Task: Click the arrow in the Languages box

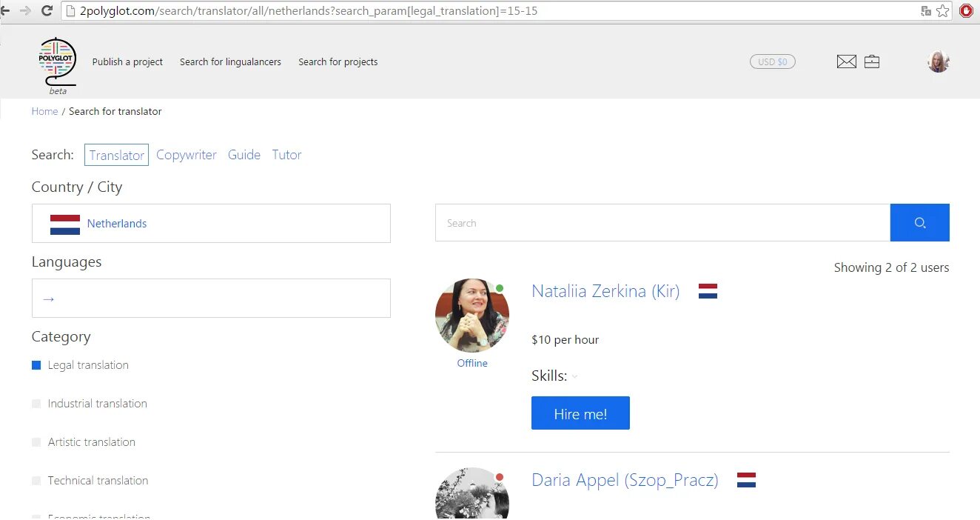Action: click(49, 299)
